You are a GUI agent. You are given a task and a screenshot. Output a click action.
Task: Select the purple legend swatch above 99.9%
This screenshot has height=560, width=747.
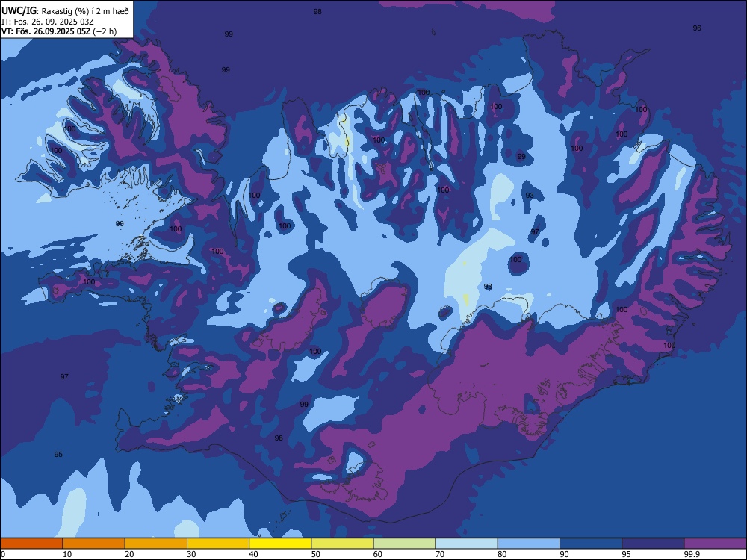(x=715, y=544)
